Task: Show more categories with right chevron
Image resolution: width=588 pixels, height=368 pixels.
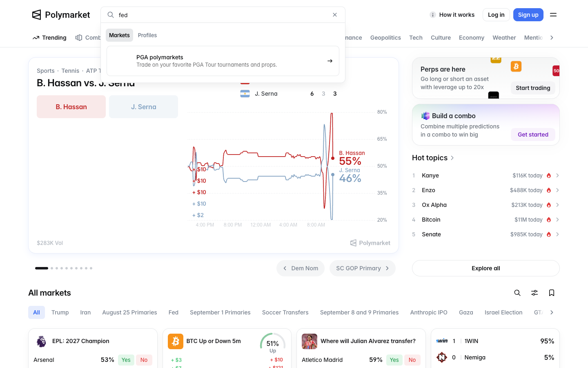Action: (x=552, y=38)
